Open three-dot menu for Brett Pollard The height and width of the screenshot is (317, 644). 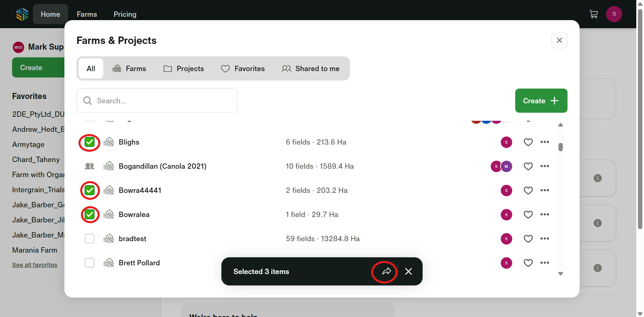click(544, 263)
